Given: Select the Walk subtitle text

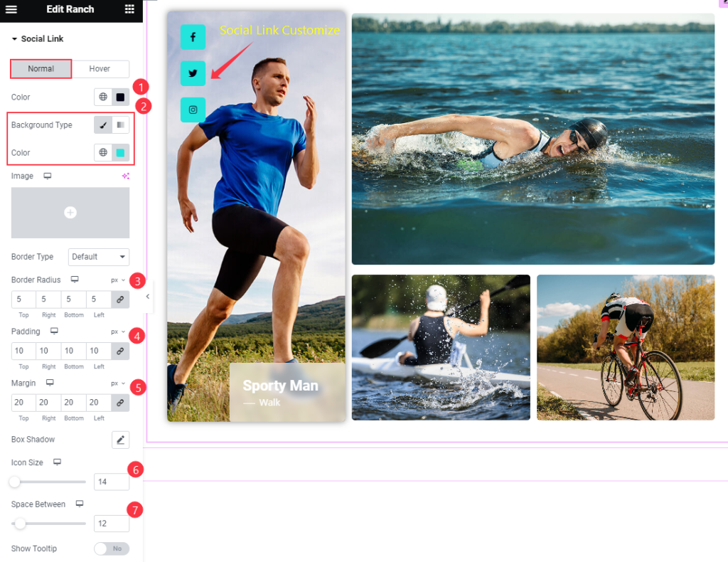Looking at the screenshot, I should point(269,403).
